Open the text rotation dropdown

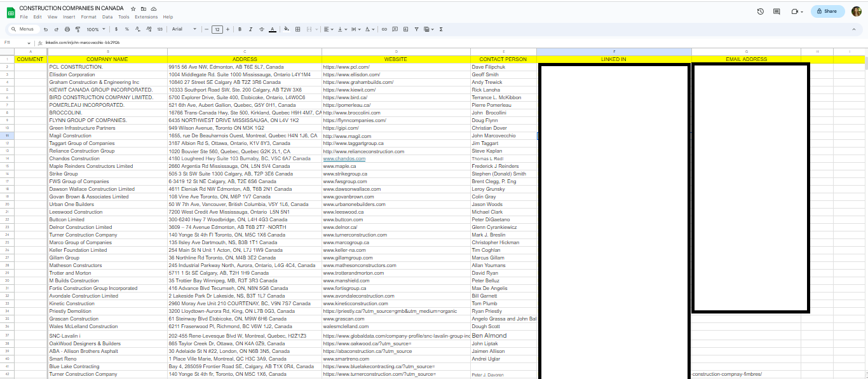369,29
